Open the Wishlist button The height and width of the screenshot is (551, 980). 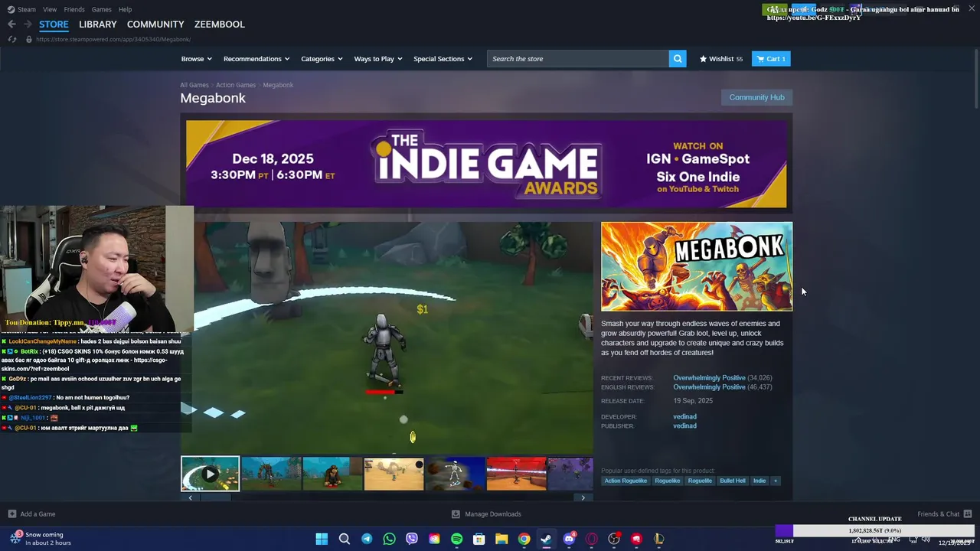(x=721, y=59)
